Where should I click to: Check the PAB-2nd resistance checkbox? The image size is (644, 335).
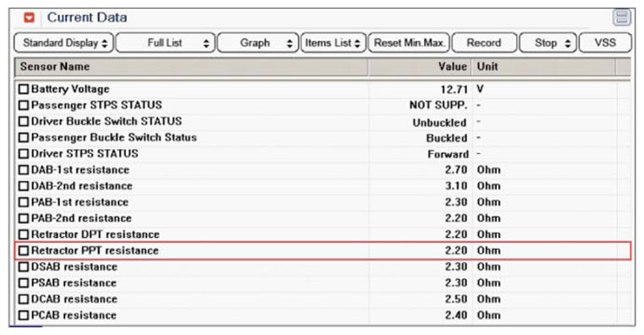(24, 218)
